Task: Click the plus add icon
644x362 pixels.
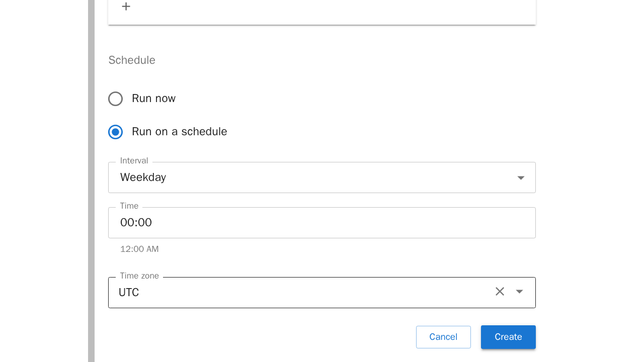Action: [126, 7]
